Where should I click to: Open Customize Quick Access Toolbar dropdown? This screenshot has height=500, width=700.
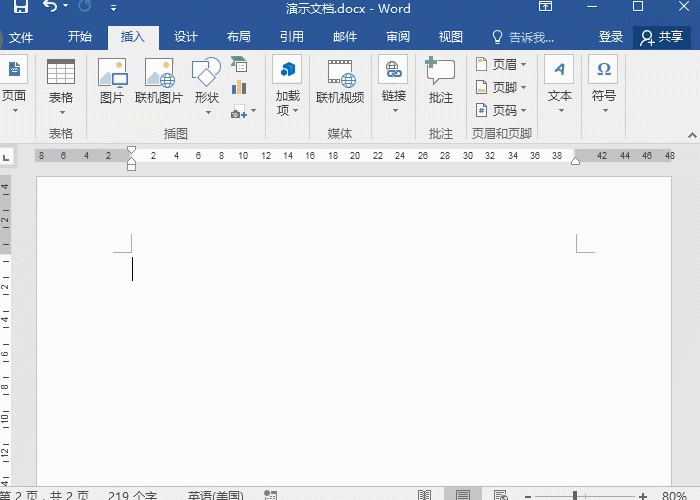pyautogui.click(x=113, y=8)
